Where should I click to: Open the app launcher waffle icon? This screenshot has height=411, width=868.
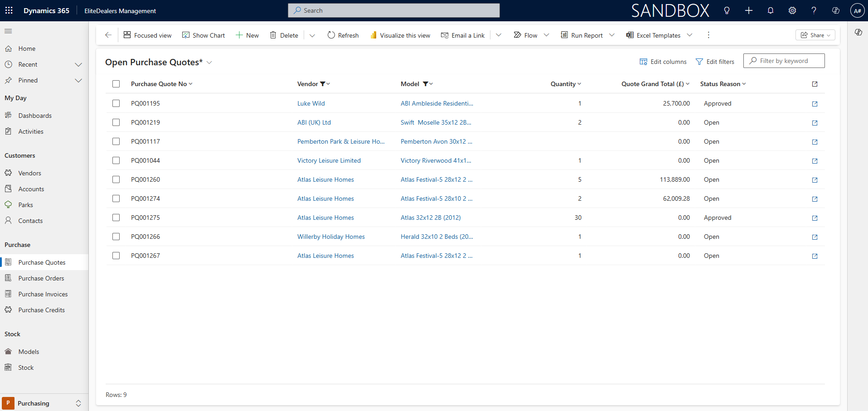coord(9,10)
